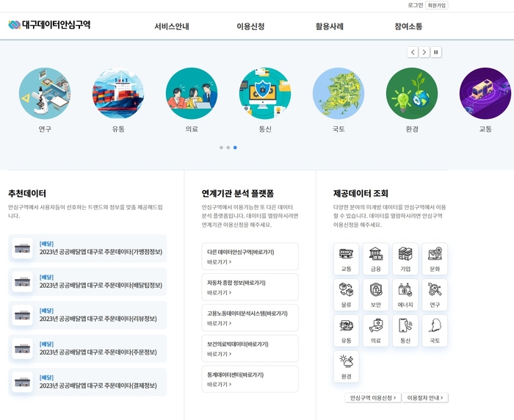Open the 서비스안내 menu

point(172,26)
